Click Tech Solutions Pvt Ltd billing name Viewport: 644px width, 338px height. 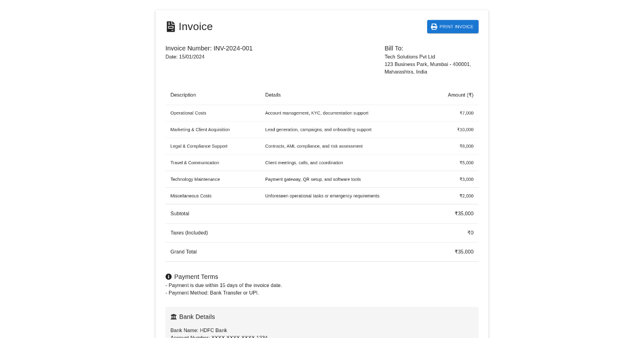[x=409, y=57]
